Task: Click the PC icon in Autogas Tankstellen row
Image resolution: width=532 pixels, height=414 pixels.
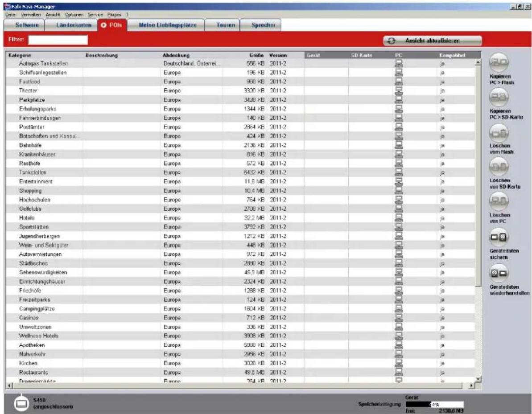Action: click(x=399, y=63)
